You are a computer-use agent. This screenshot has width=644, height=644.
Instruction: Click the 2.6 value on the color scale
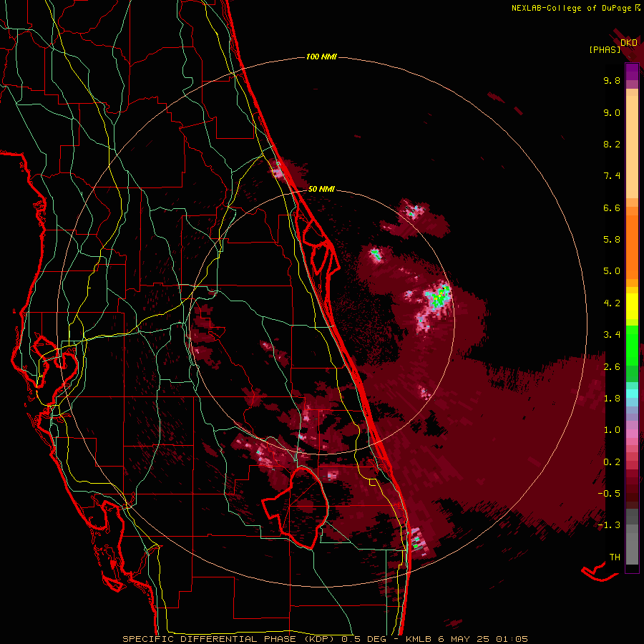(x=612, y=367)
